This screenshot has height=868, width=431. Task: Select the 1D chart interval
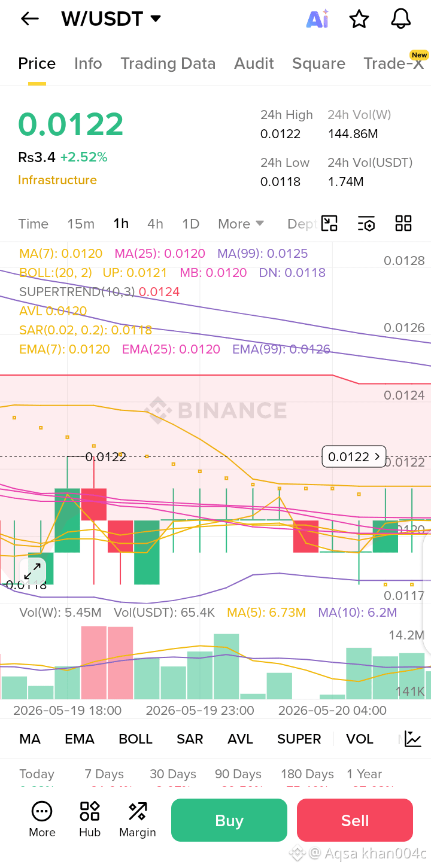[x=190, y=224]
